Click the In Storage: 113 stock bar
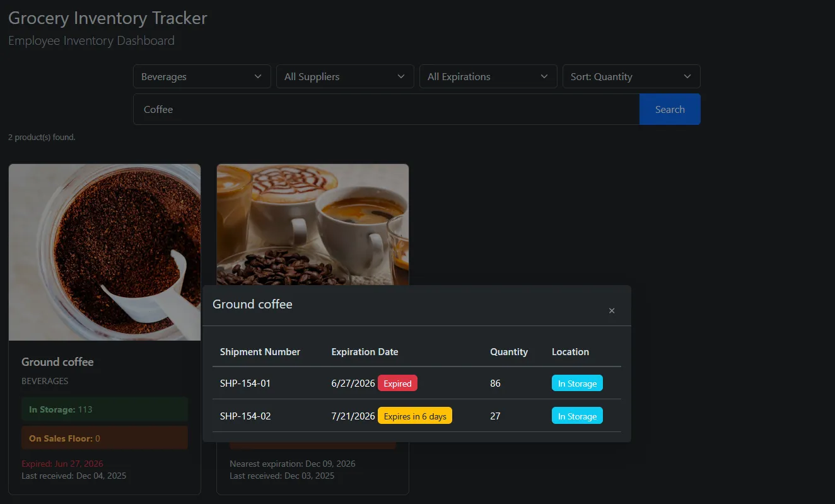 click(105, 409)
